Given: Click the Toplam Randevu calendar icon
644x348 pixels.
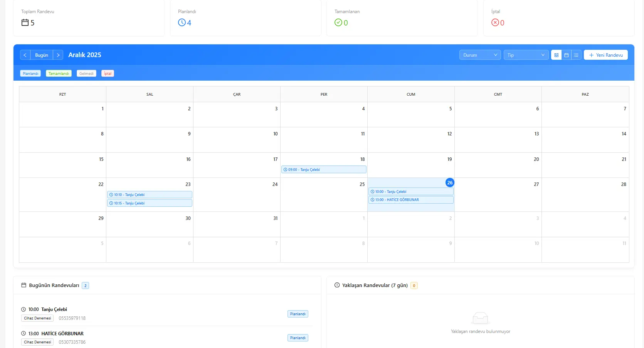Looking at the screenshot, I should point(25,22).
